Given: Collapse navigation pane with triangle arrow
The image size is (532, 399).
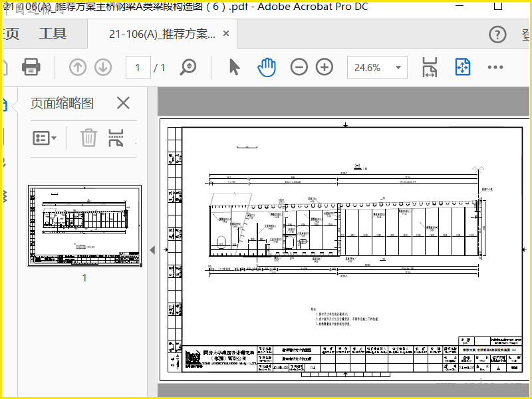Looking at the screenshot, I should (152, 250).
